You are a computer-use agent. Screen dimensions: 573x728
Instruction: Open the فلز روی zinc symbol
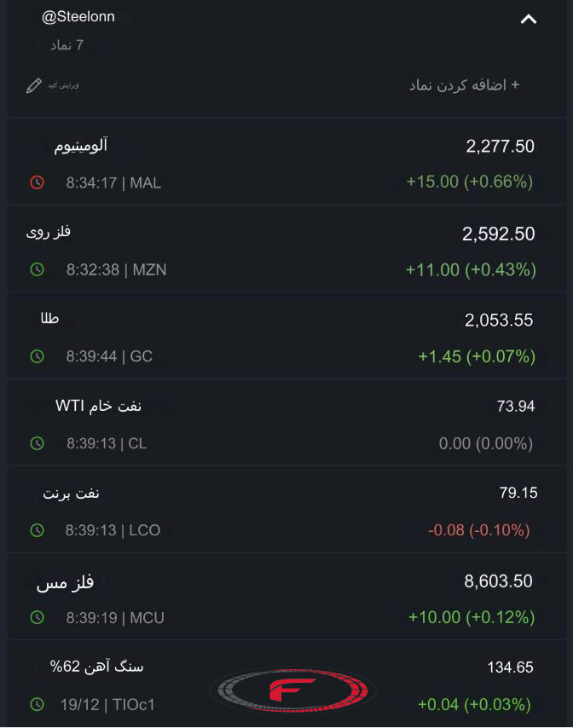click(286, 248)
